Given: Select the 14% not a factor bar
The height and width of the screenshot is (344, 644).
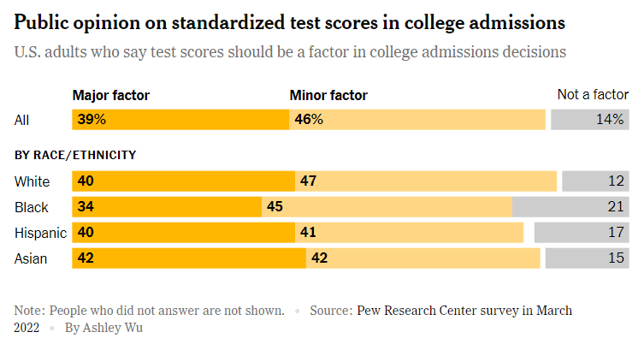Looking at the screenshot, I should (x=590, y=120).
